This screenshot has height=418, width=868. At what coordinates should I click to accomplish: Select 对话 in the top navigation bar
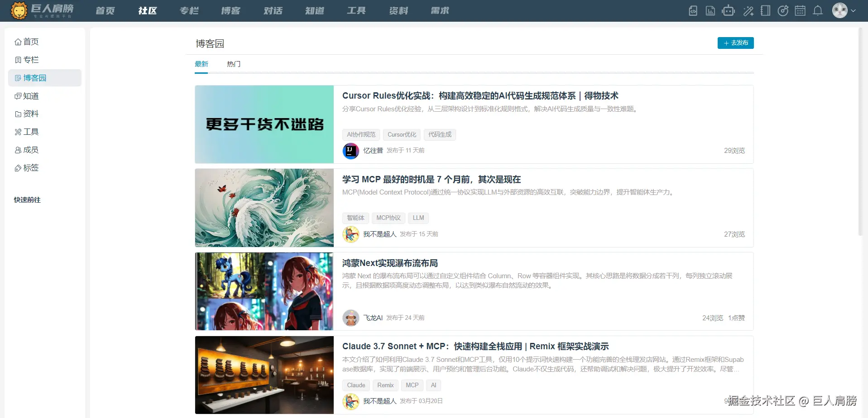coord(273,10)
